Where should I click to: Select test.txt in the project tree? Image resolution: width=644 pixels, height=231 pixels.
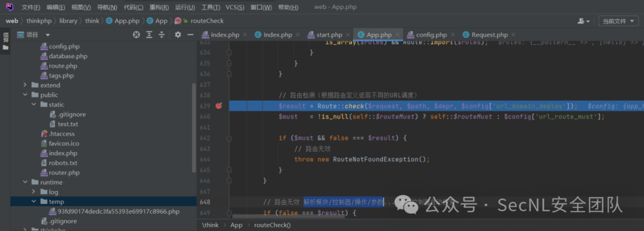tap(63, 124)
